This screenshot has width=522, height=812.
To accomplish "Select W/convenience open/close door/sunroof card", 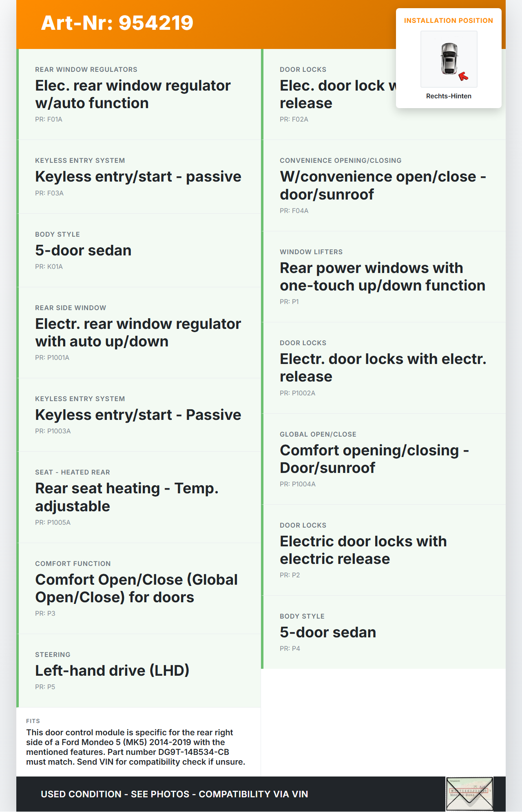I will point(383,186).
